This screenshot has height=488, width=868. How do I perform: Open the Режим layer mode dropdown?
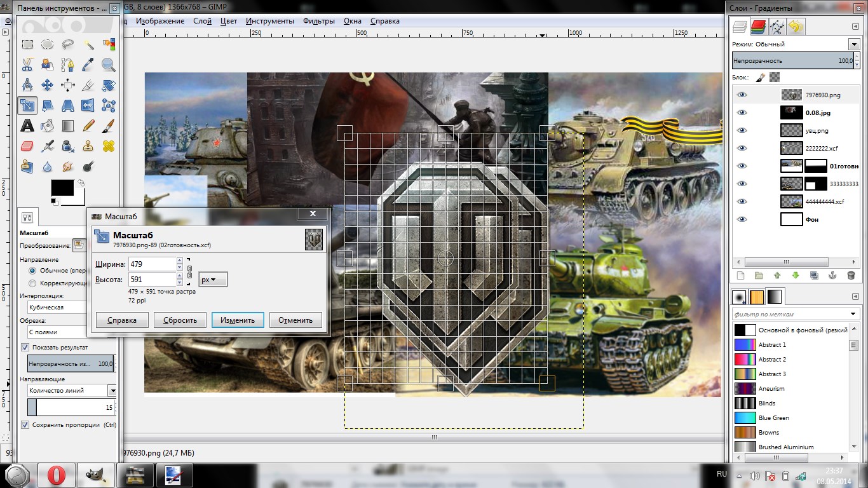(x=854, y=44)
